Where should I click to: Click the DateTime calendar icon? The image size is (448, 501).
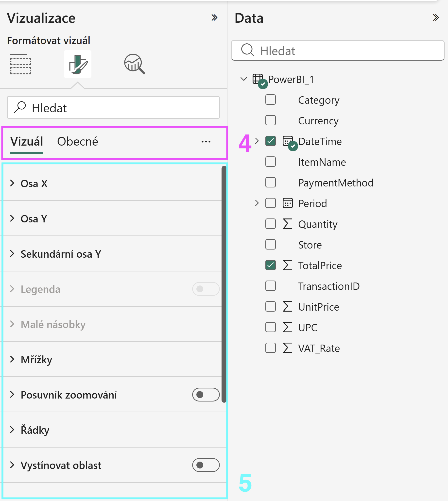click(x=288, y=141)
